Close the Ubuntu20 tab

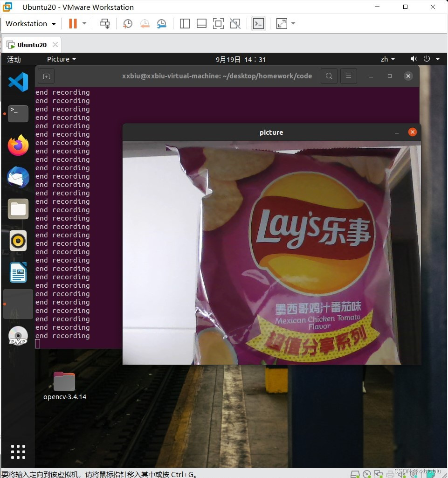point(55,44)
